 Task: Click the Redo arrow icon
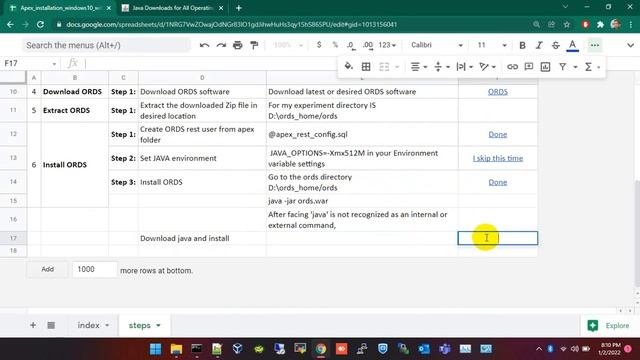221,45
